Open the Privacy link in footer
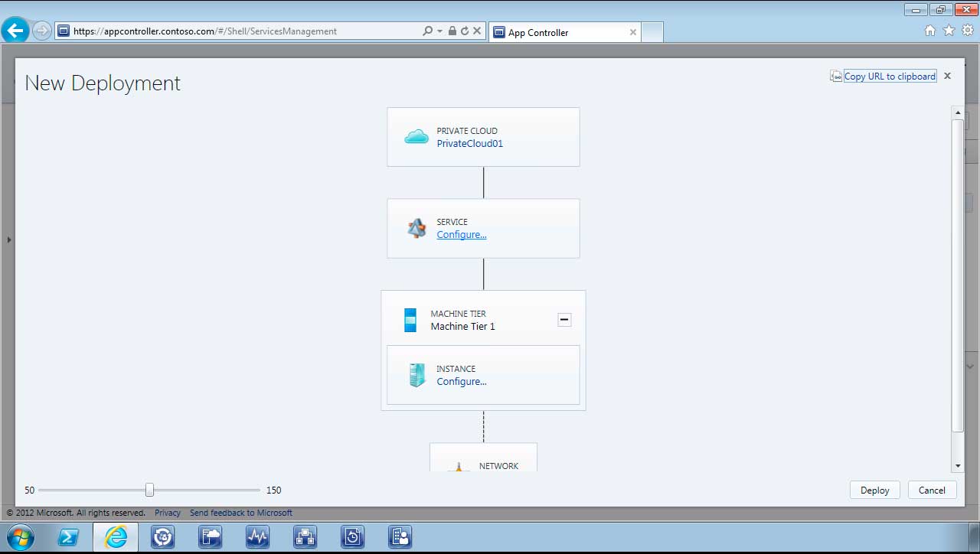The width and height of the screenshot is (980, 554). click(168, 513)
